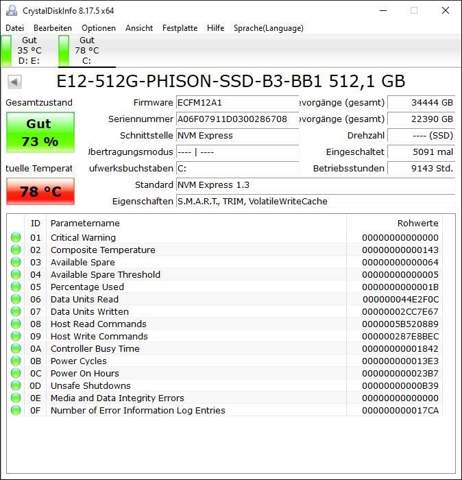Open the Festplatte menu
Image resolution: width=462 pixels, height=480 pixels.
(x=180, y=28)
